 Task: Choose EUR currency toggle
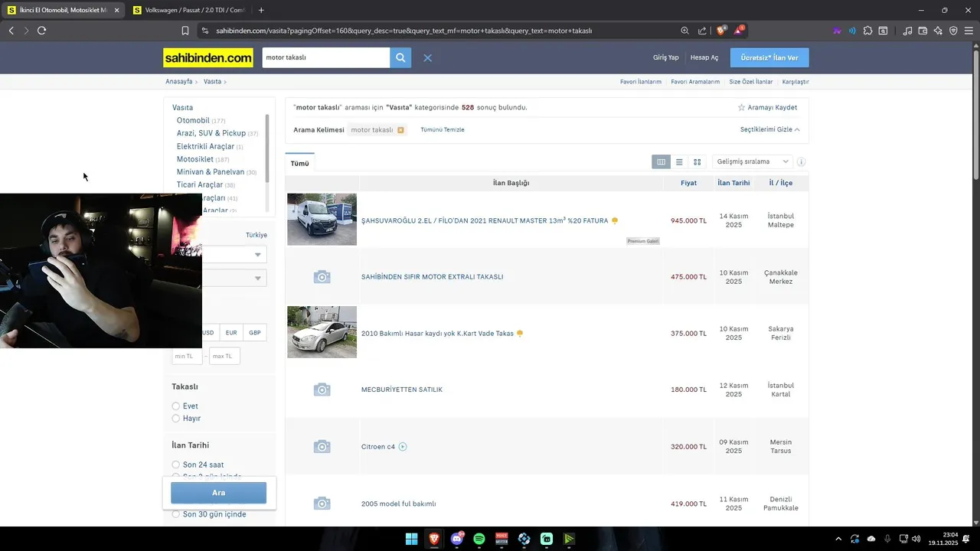point(231,333)
